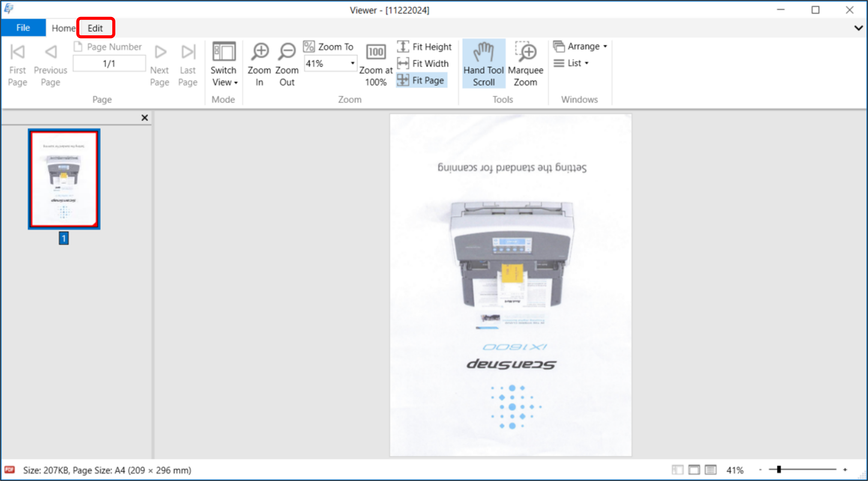Switch to single page layout in status bar

(694, 469)
